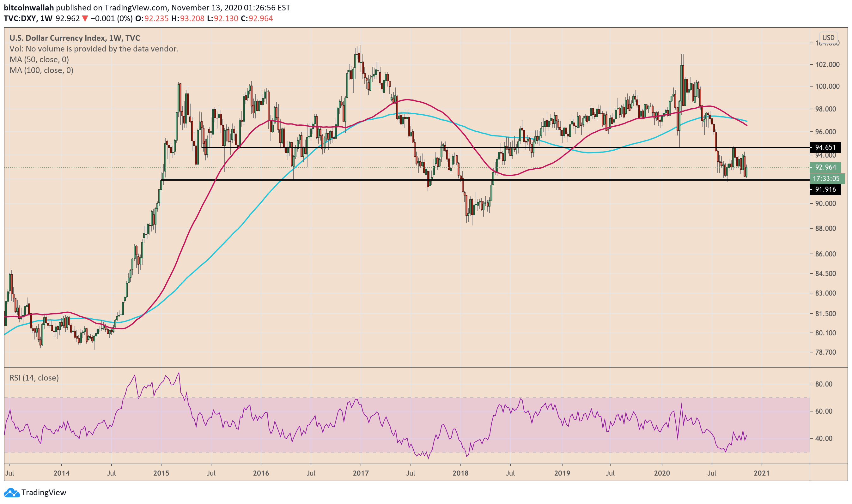Click the red down-arrow price change indicator
The width and height of the screenshot is (852, 504).
85,19
